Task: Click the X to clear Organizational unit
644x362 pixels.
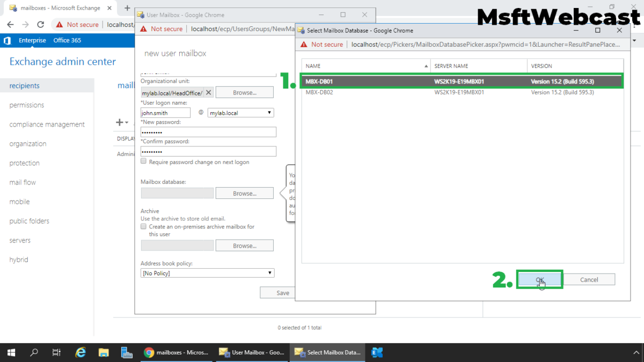Action: [x=209, y=93]
